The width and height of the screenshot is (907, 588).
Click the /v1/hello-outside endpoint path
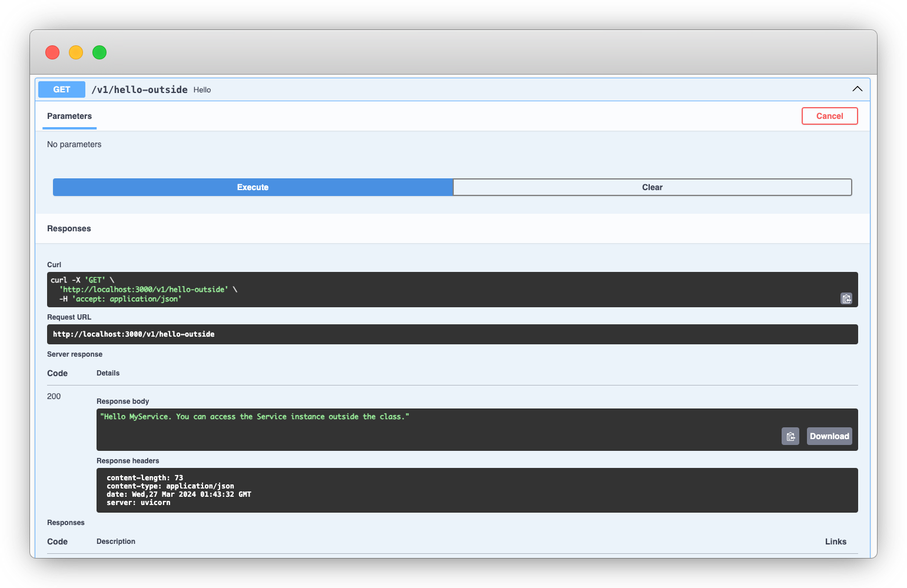[x=139, y=89]
